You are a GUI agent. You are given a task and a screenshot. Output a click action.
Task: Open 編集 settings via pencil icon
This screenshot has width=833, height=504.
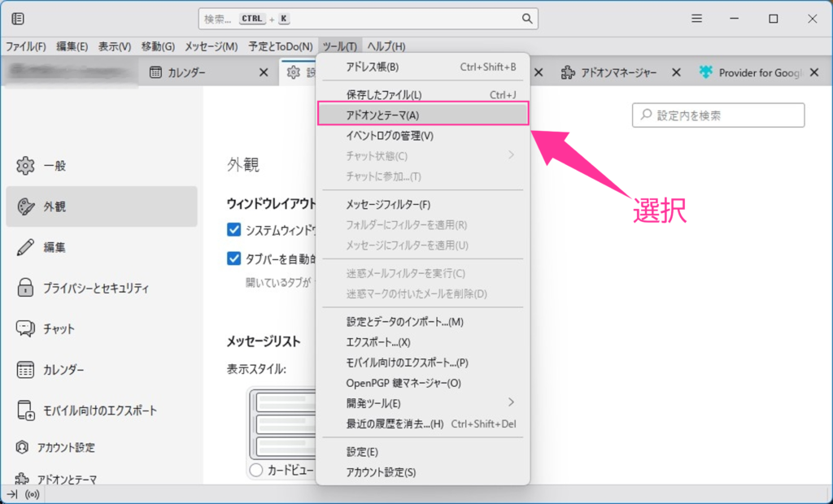[26, 247]
